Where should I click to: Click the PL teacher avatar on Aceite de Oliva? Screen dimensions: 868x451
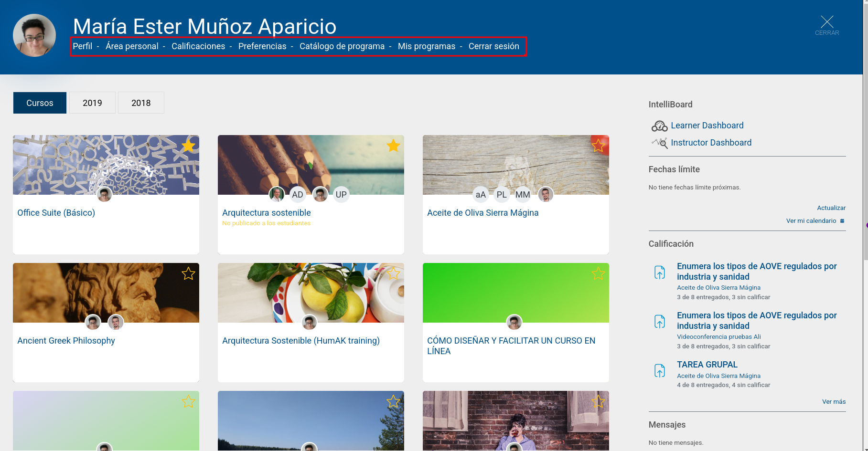pos(502,195)
